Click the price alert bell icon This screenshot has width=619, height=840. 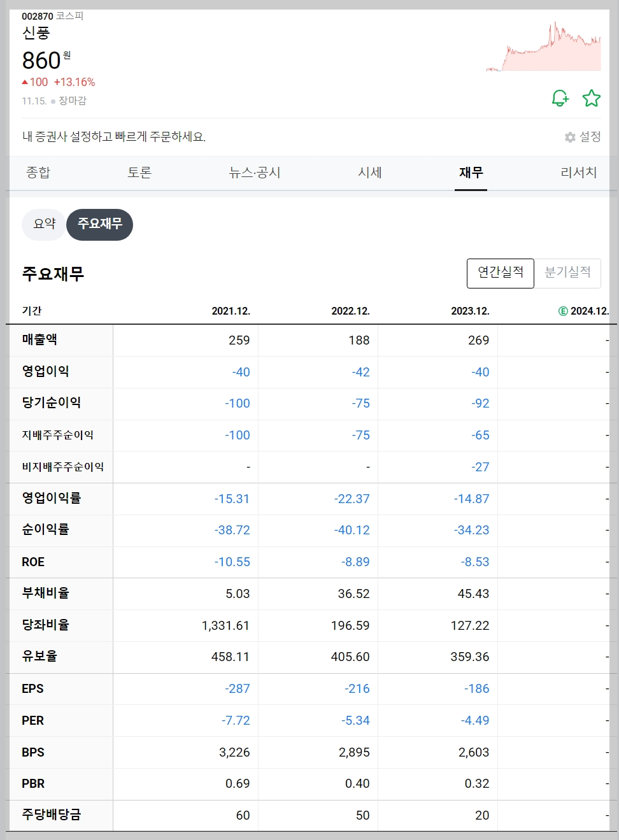pos(560,98)
